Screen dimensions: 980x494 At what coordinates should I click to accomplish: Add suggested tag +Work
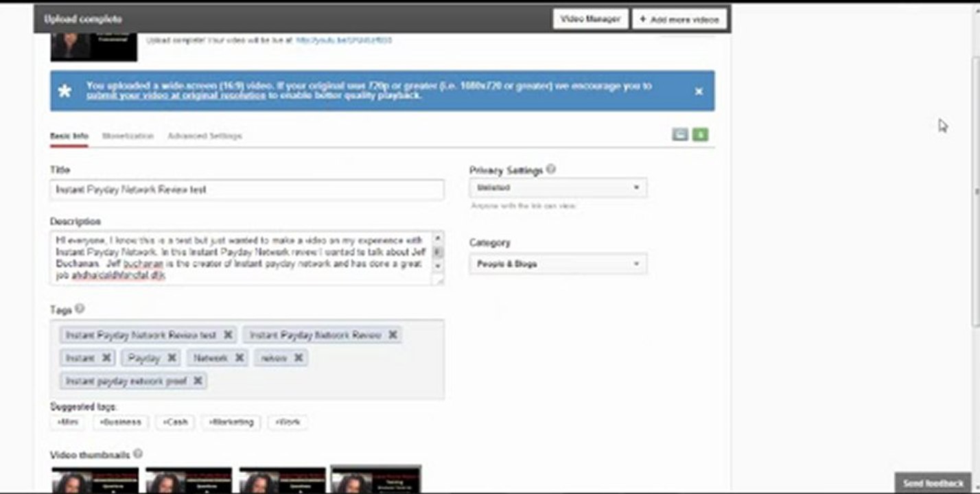click(x=288, y=422)
